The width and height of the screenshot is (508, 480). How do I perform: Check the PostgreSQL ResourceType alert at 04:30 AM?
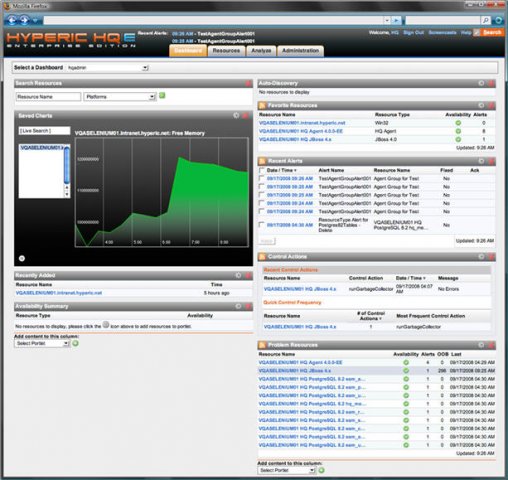tap(262, 225)
